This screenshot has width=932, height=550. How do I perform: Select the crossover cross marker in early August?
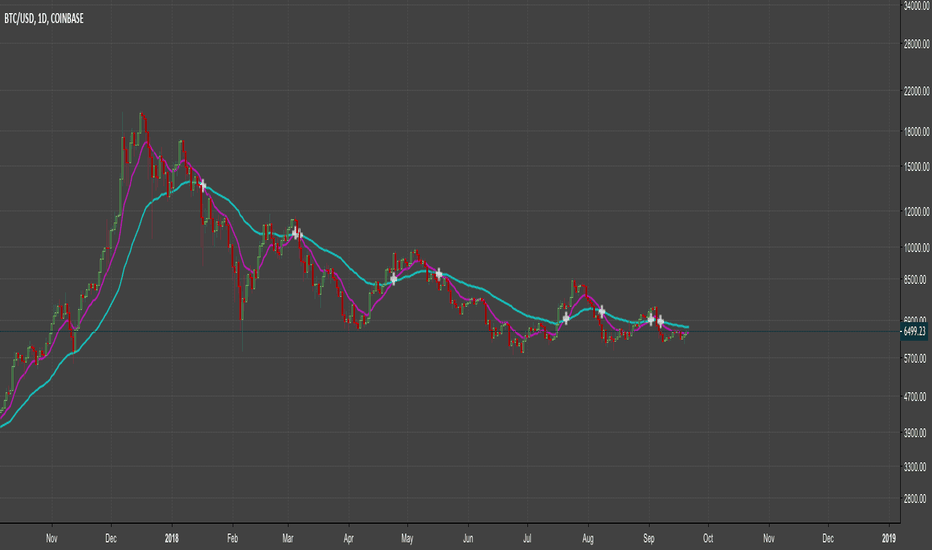click(602, 312)
